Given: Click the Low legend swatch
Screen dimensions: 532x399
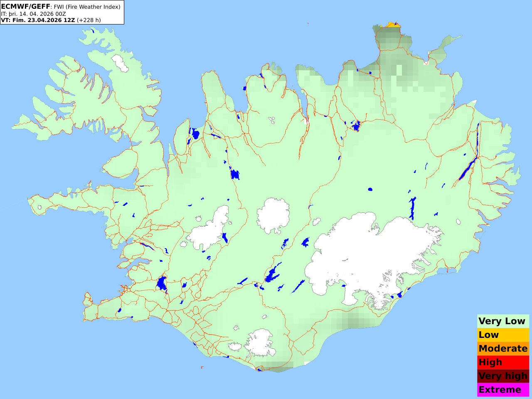Looking at the screenshot, I should [503, 335].
